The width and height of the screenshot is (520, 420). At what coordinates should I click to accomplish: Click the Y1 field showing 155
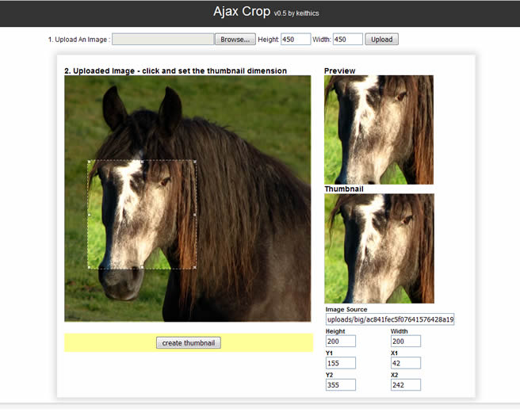point(341,363)
